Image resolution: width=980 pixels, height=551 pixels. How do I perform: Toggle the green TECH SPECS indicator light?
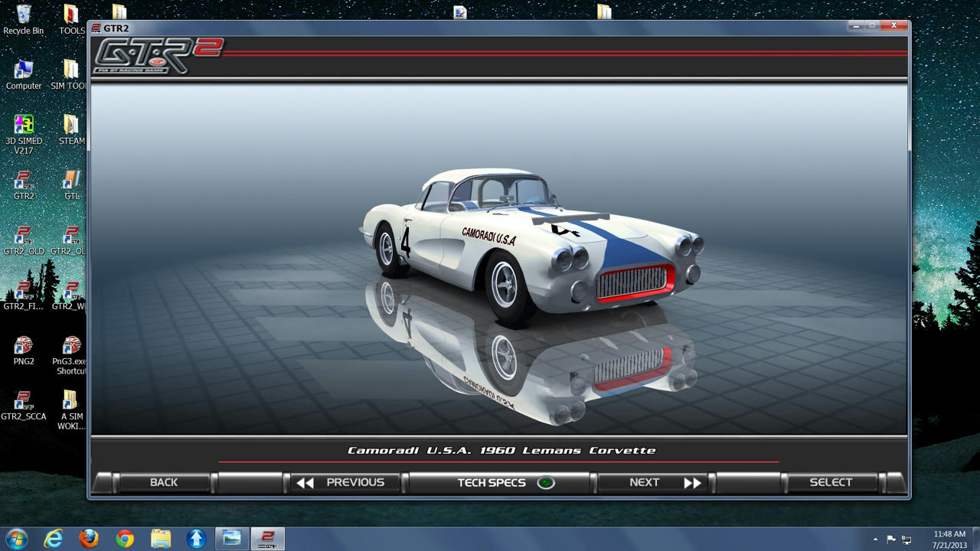546,483
